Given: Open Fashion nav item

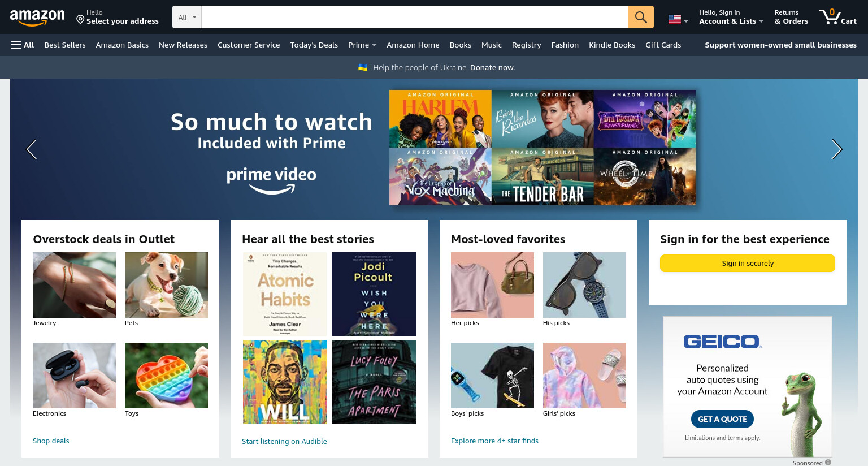Looking at the screenshot, I should pos(565,45).
